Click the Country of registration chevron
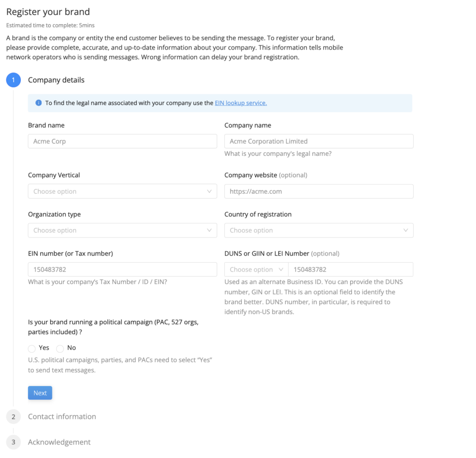 (x=407, y=230)
